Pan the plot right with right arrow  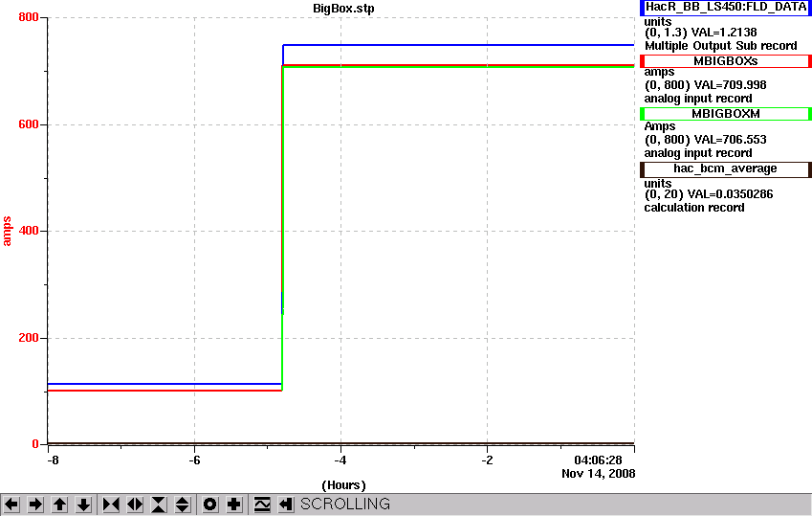point(35,505)
